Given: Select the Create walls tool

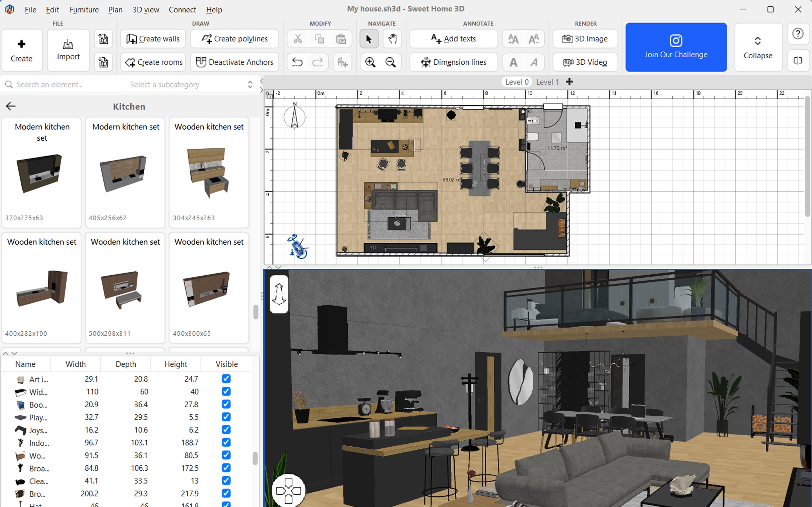Looking at the screenshot, I should [x=153, y=39].
